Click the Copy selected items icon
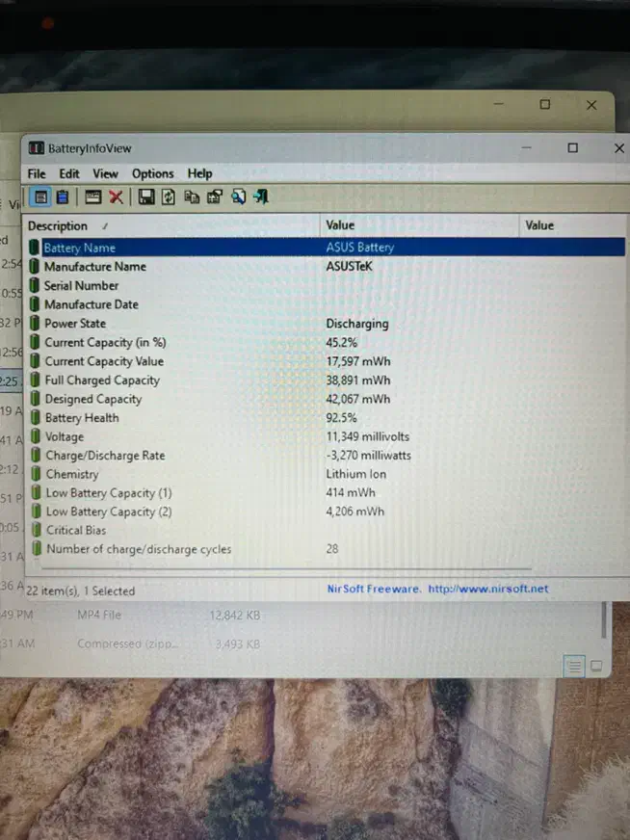Image resolution: width=630 pixels, height=840 pixels. click(192, 197)
